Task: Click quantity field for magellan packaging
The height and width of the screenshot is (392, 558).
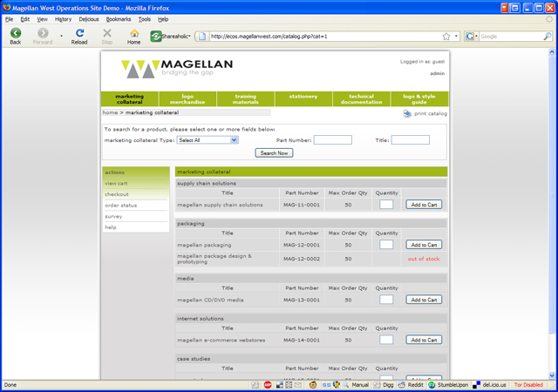Action: point(386,245)
